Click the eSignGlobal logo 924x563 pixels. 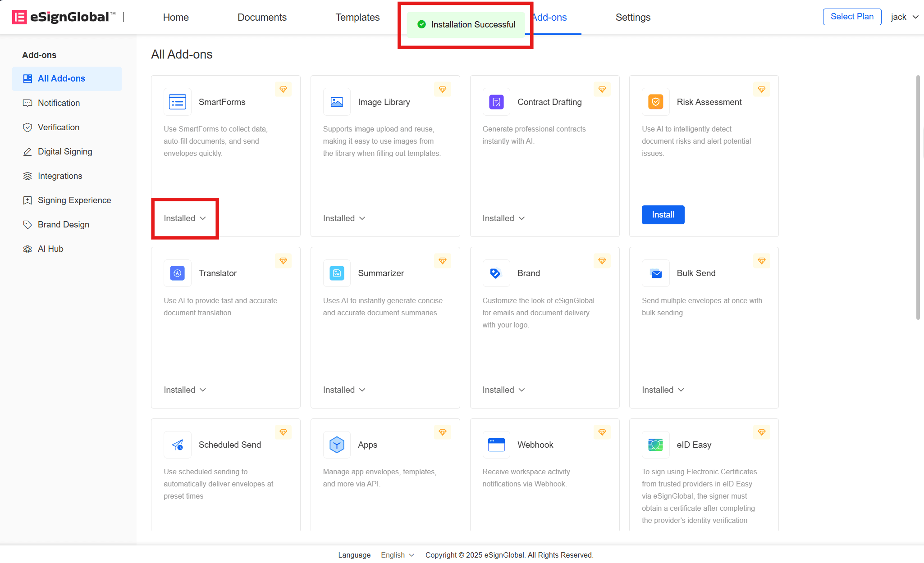tap(64, 17)
